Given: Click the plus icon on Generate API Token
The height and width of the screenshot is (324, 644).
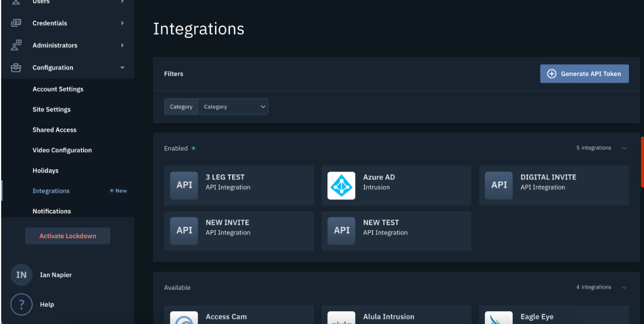Looking at the screenshot, I should (x=552, y=74).
